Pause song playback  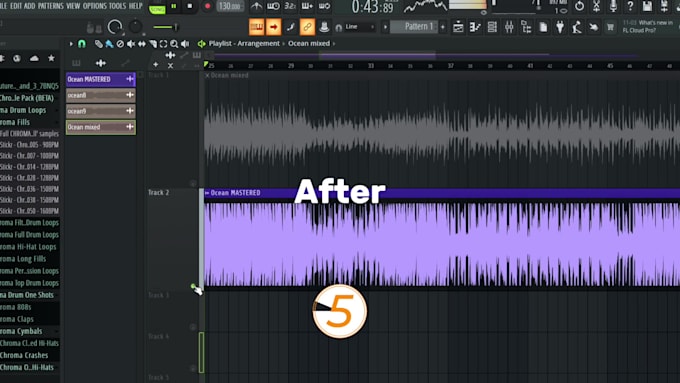[174, 6]
